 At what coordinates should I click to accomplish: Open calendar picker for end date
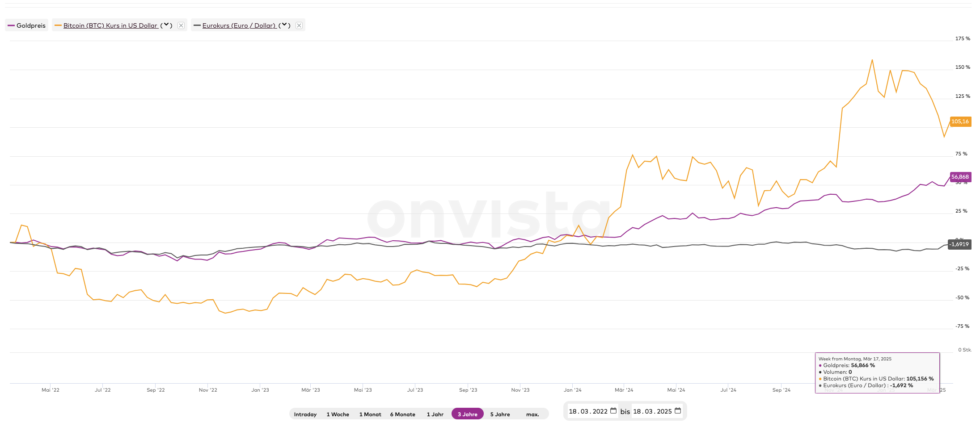point(678,411)
